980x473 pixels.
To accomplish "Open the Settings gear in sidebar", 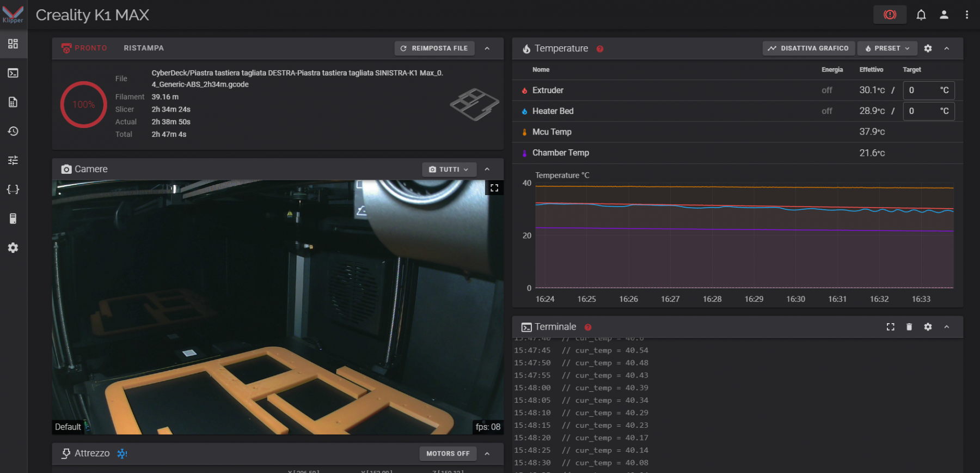I will coord(13,248).
